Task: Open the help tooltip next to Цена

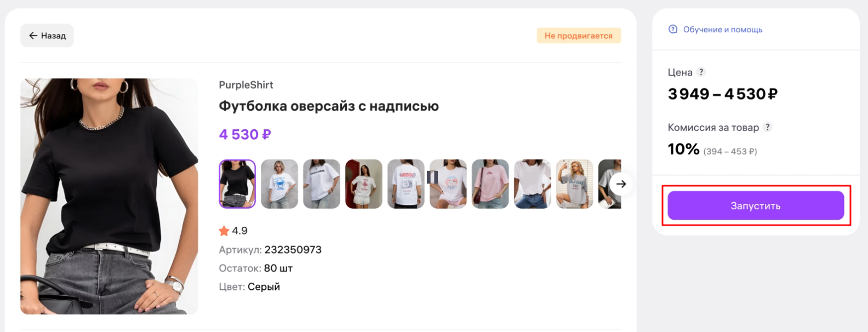Action: [701, 72]
